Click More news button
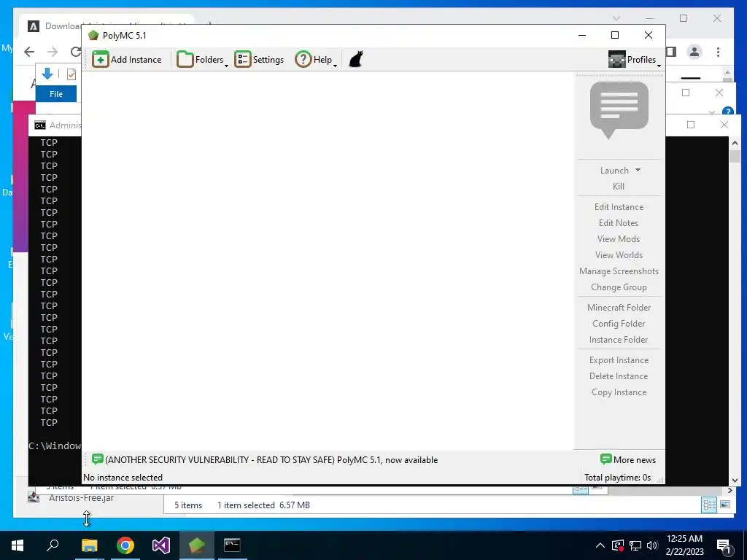The image size is (747, 560). pyautogui.click(x=628, y=460)
